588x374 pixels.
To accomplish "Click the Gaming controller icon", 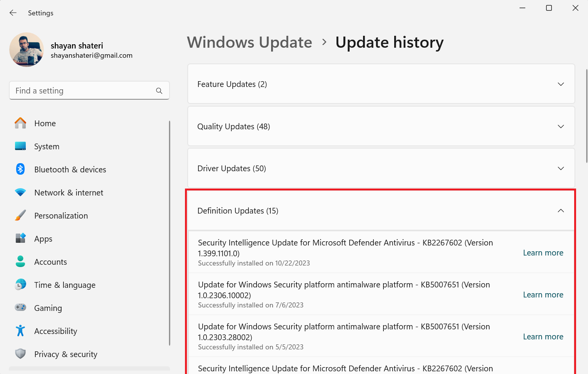I will pyautogui.click(x=20, y=308).
